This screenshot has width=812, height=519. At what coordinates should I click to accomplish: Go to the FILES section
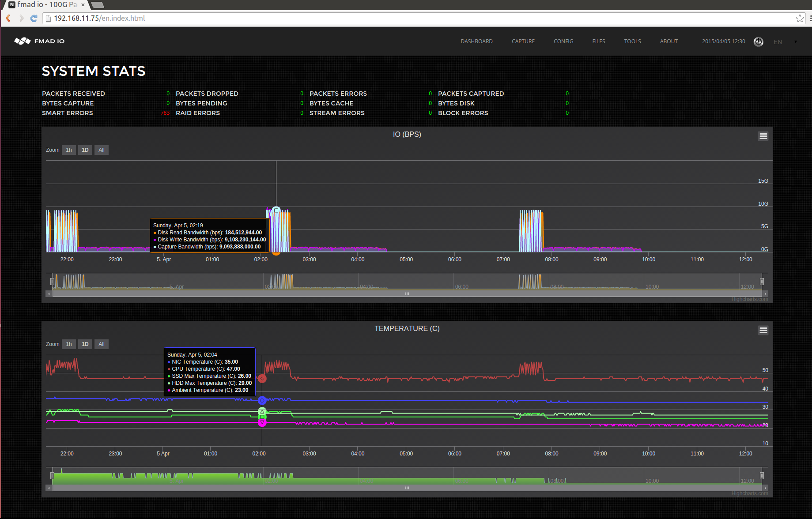598,41
